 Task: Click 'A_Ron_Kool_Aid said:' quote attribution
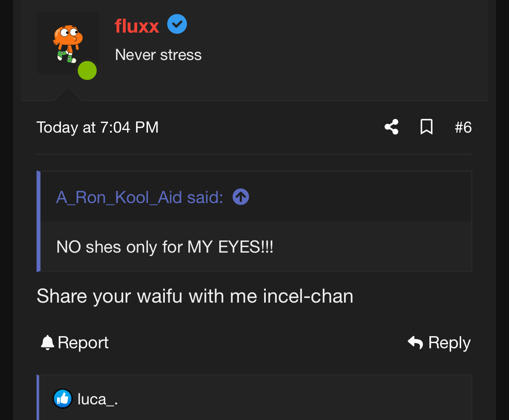(x=140, y=197)
